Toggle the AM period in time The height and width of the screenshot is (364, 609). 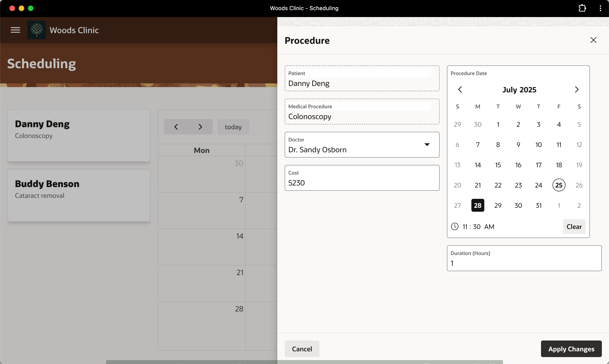[489, 227]
